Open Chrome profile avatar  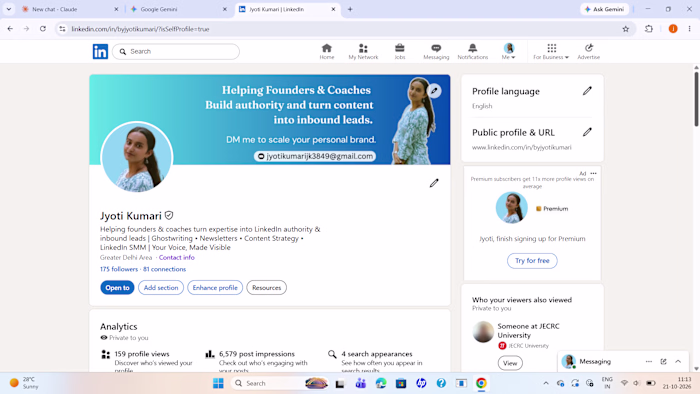(x=673, y=29)
